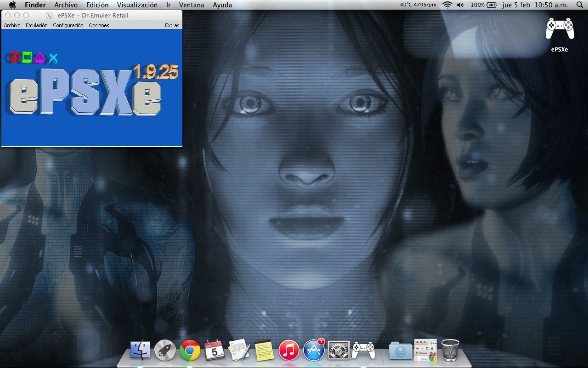Open the Edición menu in the menu bar
Viewport: 588px width, 368px height.
[97, 5]
